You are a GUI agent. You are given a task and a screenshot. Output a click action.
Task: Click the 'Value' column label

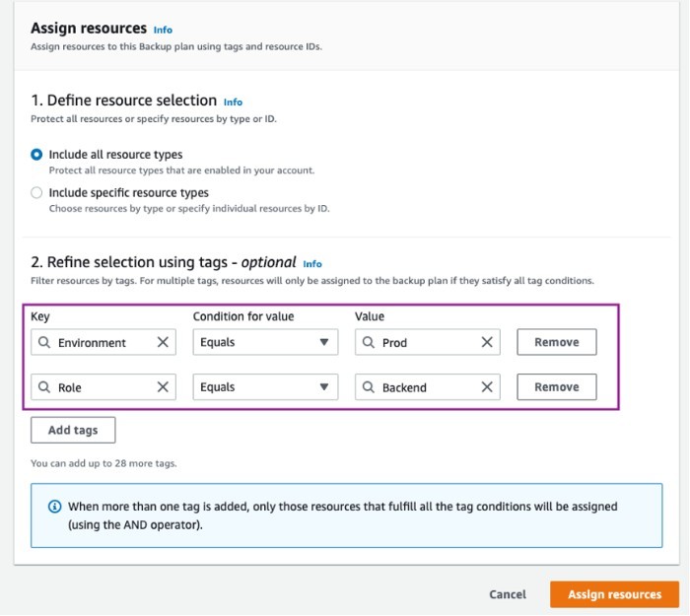370,316
